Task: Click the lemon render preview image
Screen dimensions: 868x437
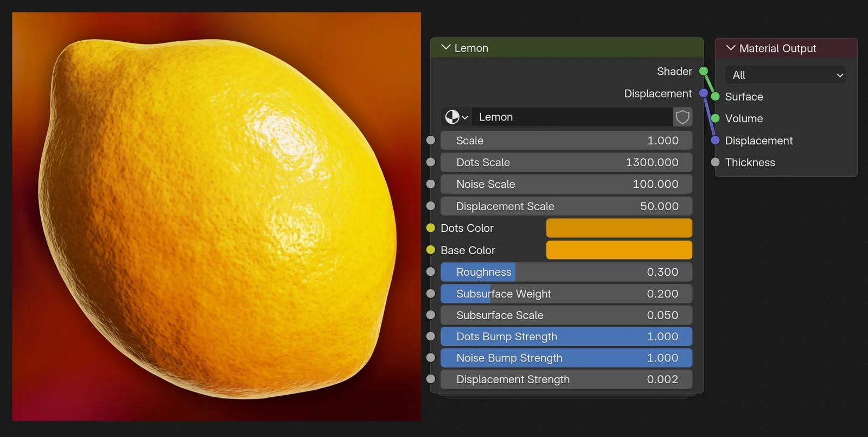Action: coord(216,217)
